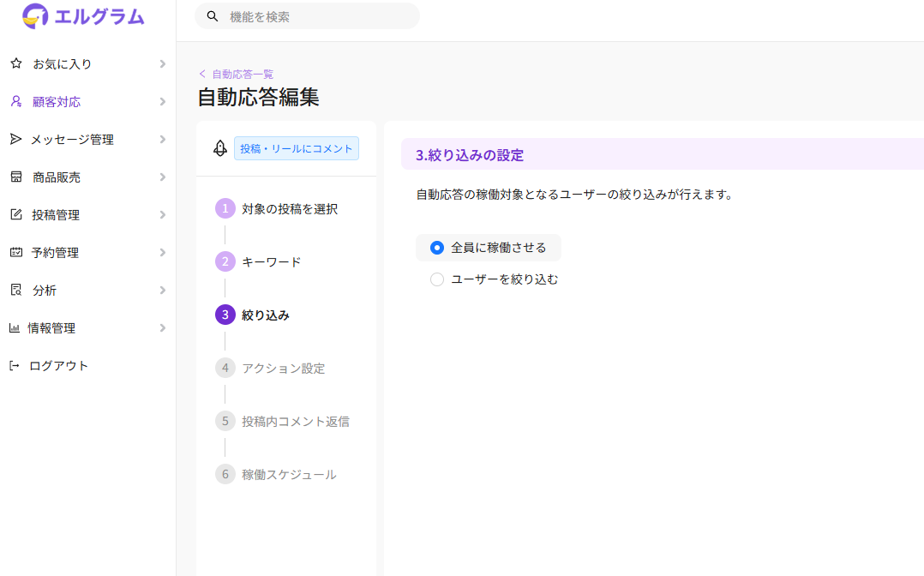The width and height of the screenshot is (924, 576).
Task: Expand the お気に入り chevron arrow
Action: (162, 63)
